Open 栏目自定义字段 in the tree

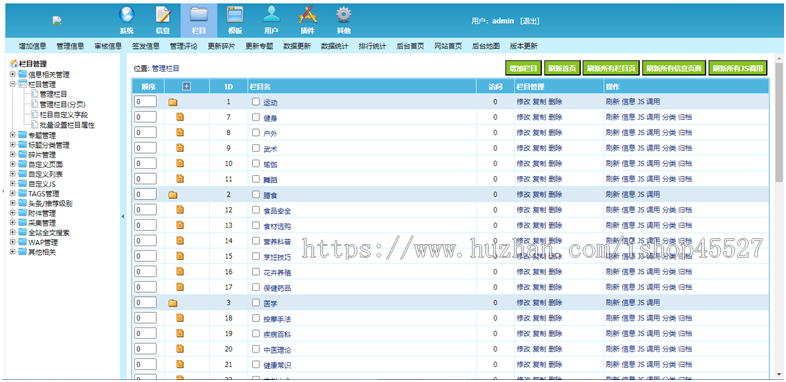point(64,114)
